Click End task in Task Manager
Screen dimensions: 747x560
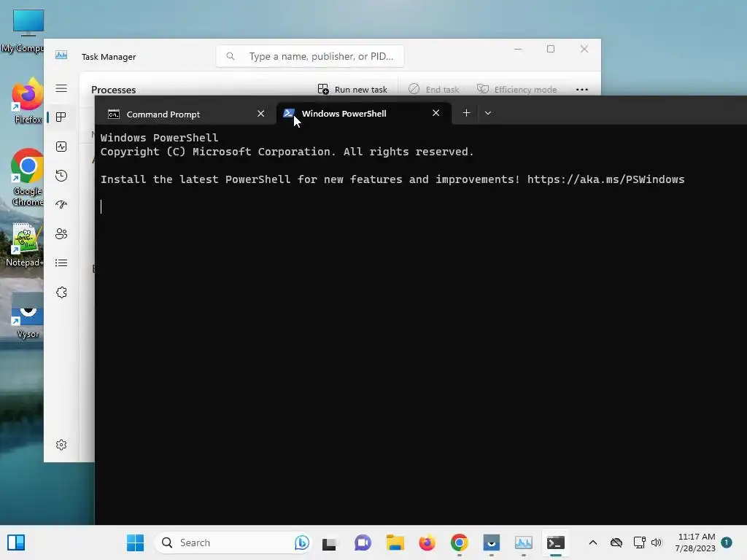434,89
